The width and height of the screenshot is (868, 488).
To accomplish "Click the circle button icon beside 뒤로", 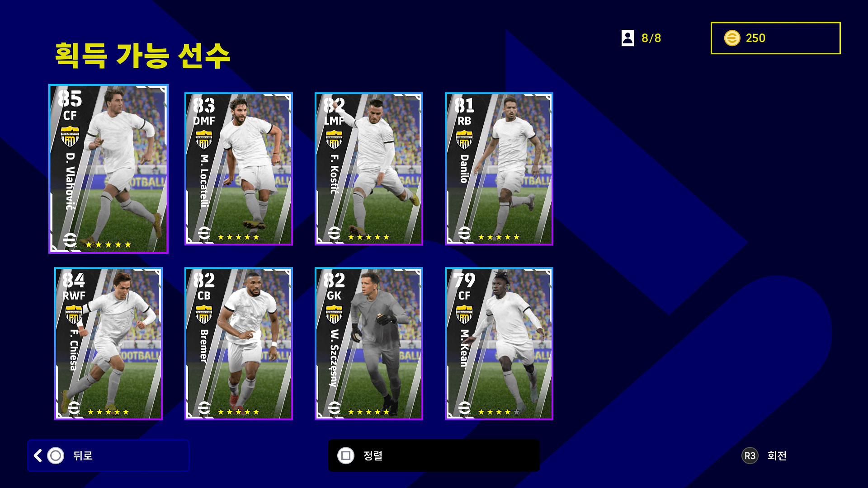I will click(56, 455).
